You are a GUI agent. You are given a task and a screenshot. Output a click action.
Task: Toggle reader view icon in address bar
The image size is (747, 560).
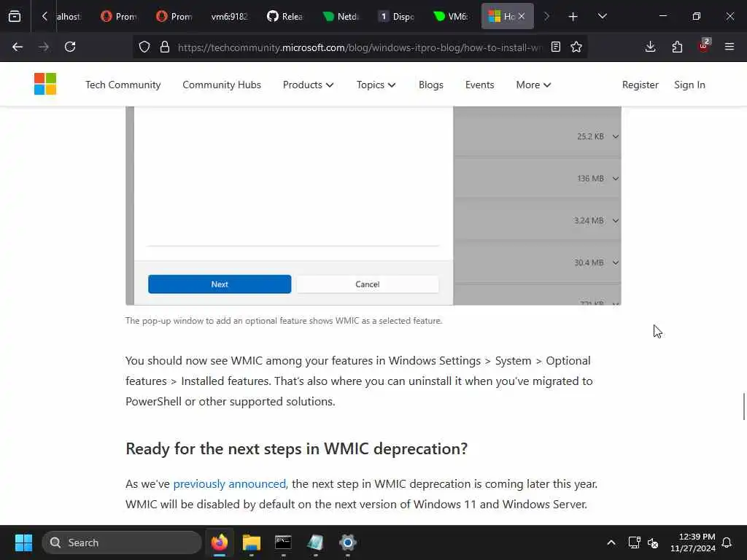click(555, 47)
